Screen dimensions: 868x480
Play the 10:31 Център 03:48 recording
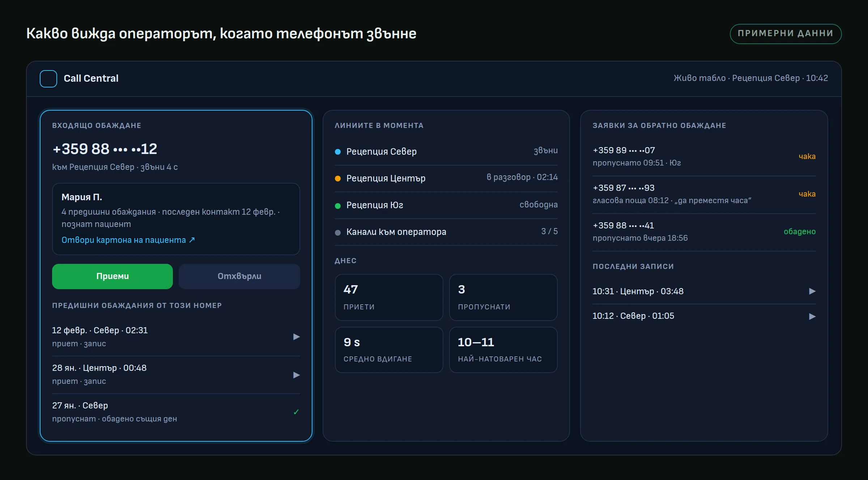[812, 291]
